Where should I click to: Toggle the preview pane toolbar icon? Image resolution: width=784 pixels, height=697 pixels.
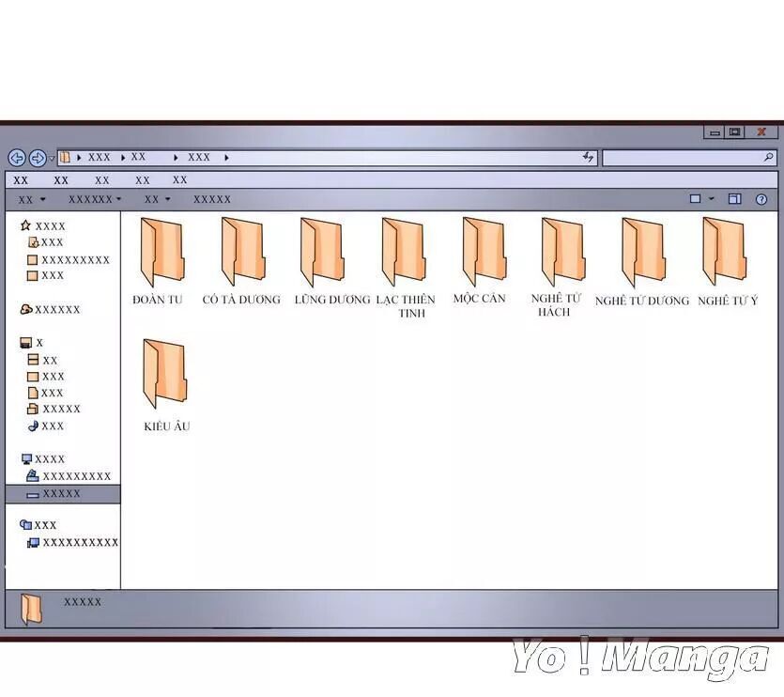tap(735, 199)
